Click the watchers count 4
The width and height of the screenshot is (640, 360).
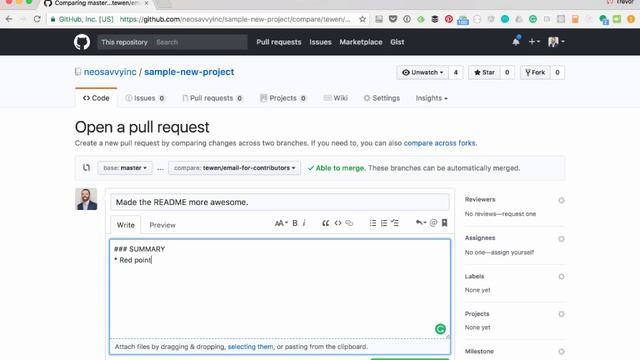tap(456, 72)
